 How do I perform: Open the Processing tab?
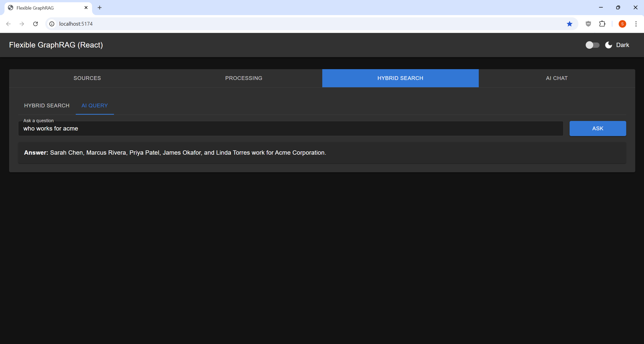[x=244, y=78]
